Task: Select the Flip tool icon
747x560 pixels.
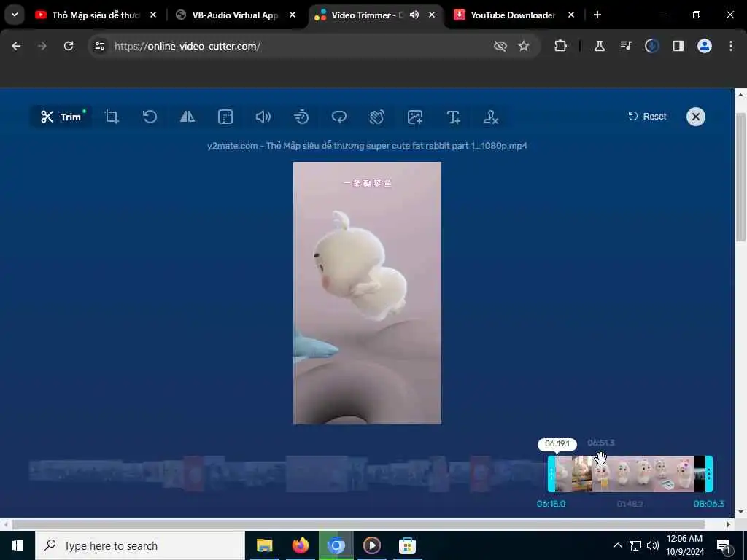Action: coord(187,117)
